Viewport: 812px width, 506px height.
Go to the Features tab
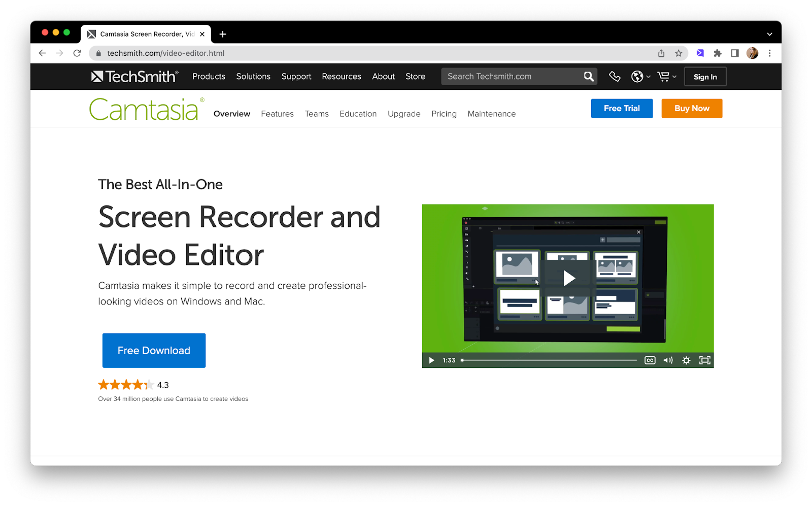click(x=277, y=114)
